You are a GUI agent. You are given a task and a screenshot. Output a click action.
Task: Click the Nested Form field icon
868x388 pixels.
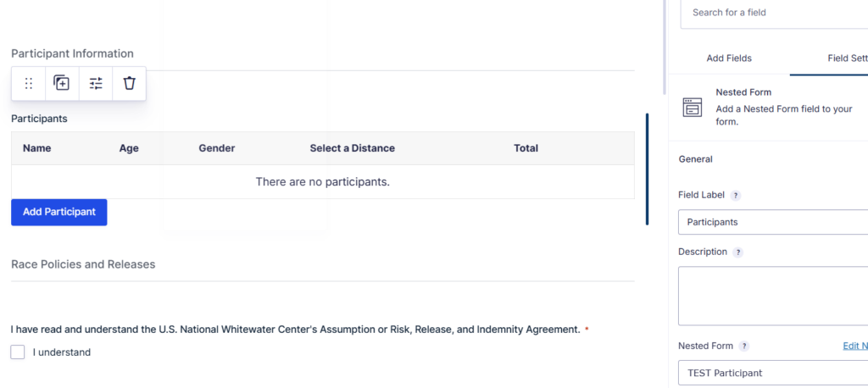(693, 108)
